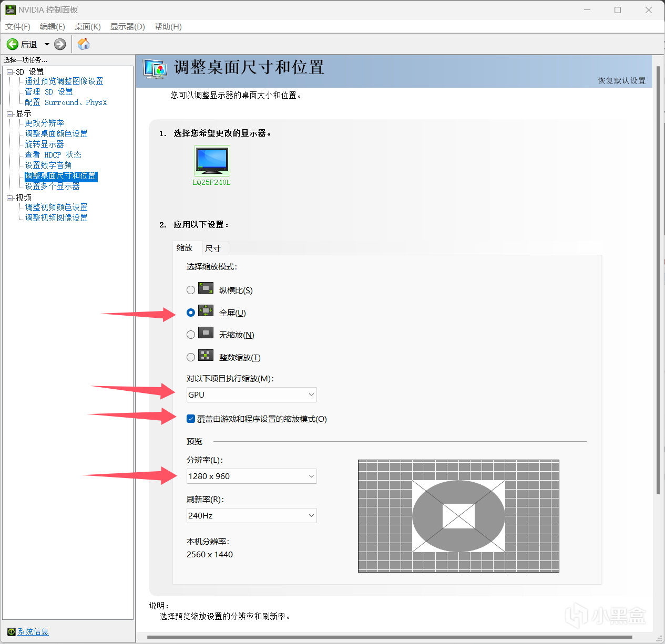Open the GPU scaling target dropdown
The width and height of the screenshot is (665, 644).
[x=252, y=394]
